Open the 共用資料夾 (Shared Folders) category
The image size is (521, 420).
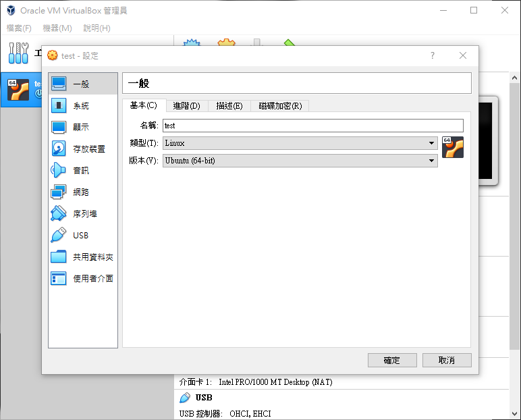click(x=83, y=257)
